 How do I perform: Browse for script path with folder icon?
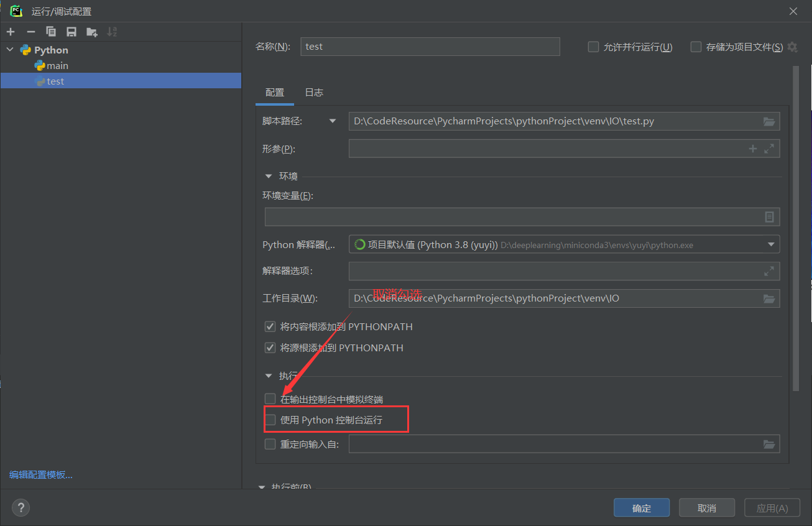click(769, 121)
